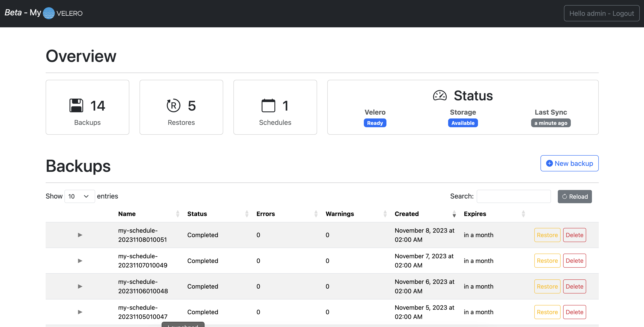Delete the November 6 backup
The image size is (644, 327).
[574, 286]
